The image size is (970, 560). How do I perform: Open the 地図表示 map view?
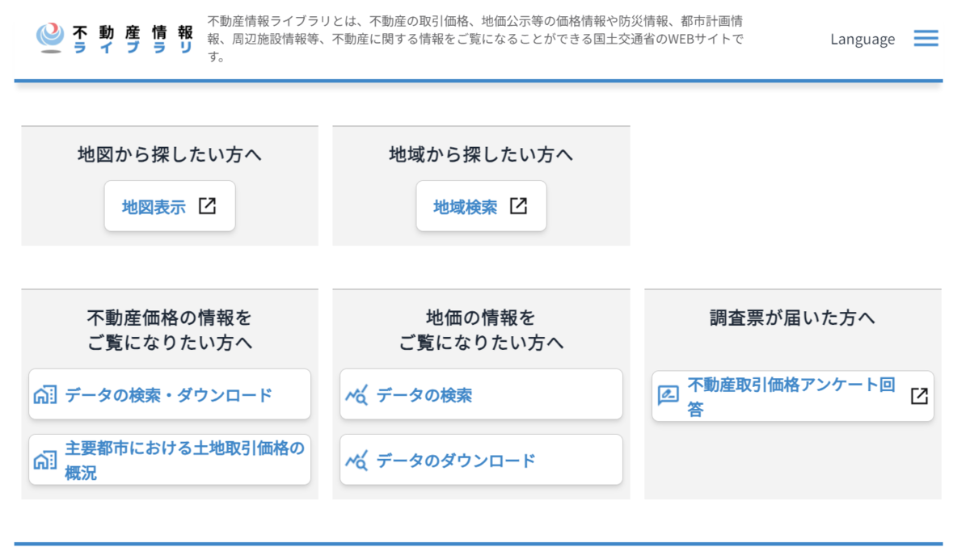[158, 205]
